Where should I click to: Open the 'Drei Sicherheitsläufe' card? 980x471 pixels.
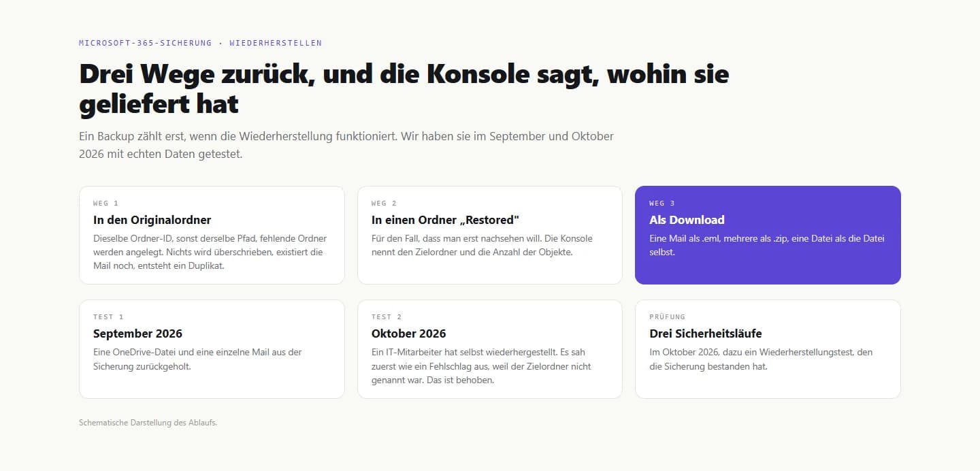coord(768,349)
